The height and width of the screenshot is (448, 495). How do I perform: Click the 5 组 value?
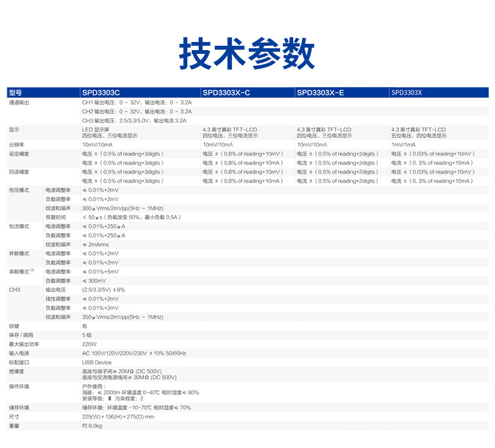[87, 335]
